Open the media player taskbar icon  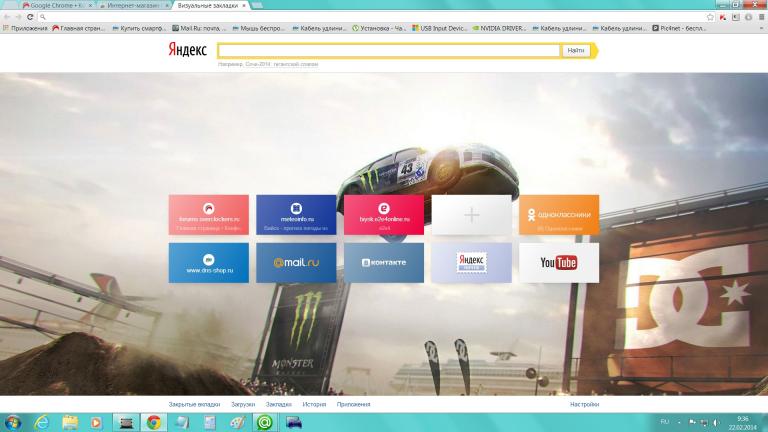pos(96,422)
